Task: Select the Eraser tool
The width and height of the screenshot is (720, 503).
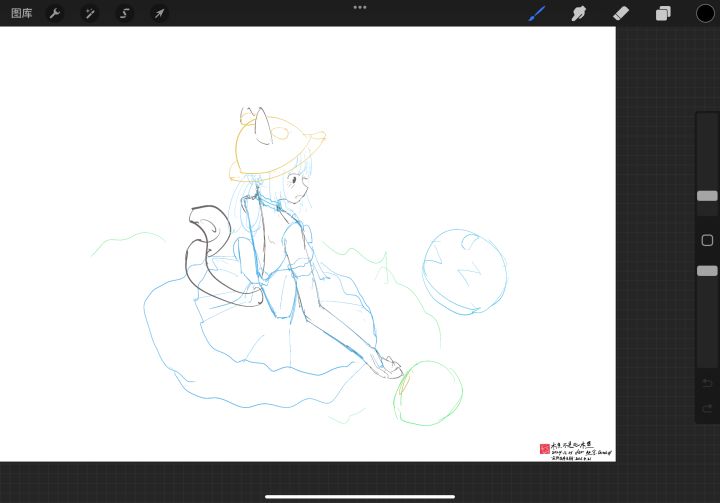Action: pyautogui.click(x=621, y=13)
